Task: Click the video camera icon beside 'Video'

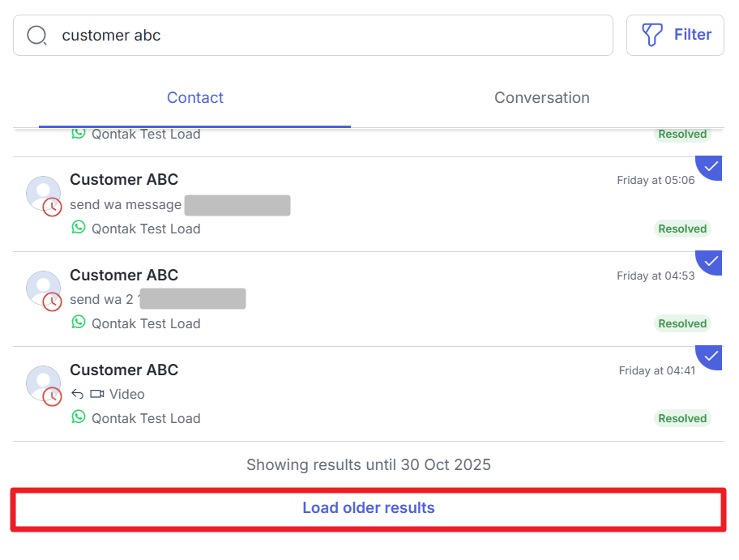Action: [x=98, y=395]
